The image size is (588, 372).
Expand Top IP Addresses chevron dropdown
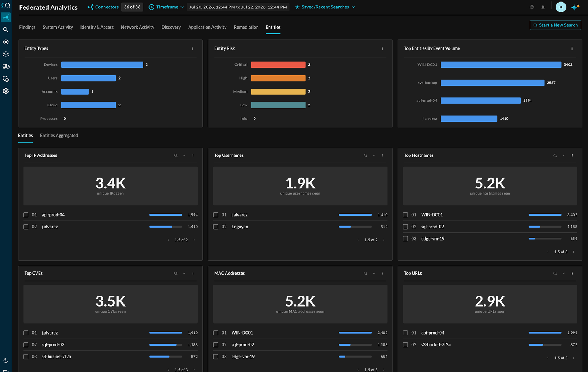184,155
